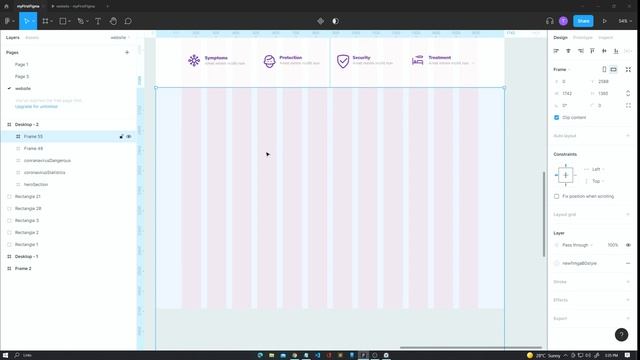Click Align top icon
The width and height of the screenshot is (640, 360).
point(592,51)
